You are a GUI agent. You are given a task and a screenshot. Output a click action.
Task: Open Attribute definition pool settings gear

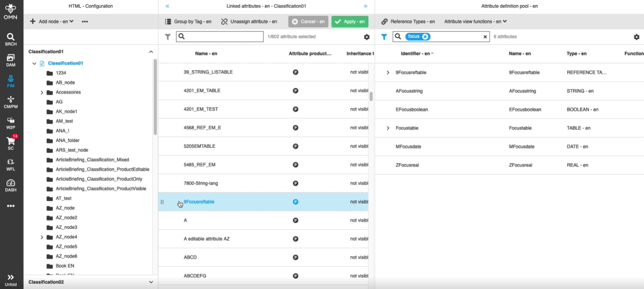(637, 37)
